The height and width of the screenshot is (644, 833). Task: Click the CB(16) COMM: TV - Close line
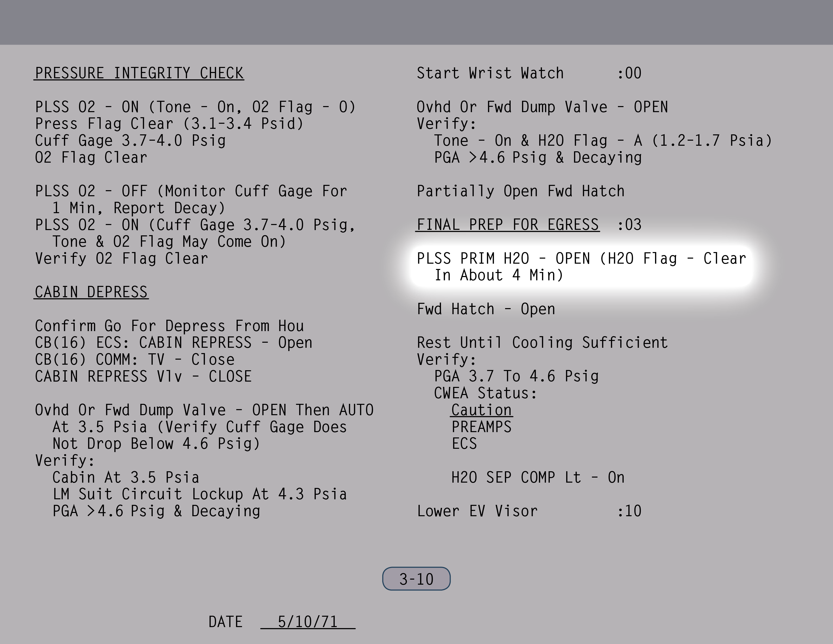click(x=134, y=360)
